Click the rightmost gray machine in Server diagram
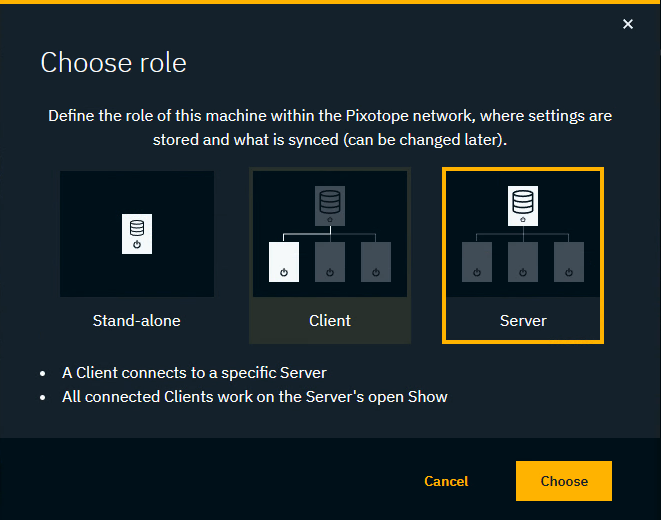 coord(569,262)
